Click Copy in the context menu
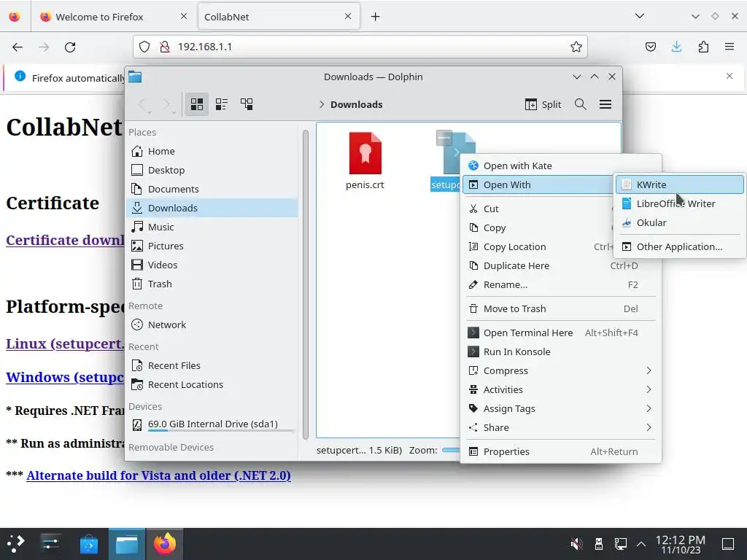The image size is (747, 560). click(539, 227)
